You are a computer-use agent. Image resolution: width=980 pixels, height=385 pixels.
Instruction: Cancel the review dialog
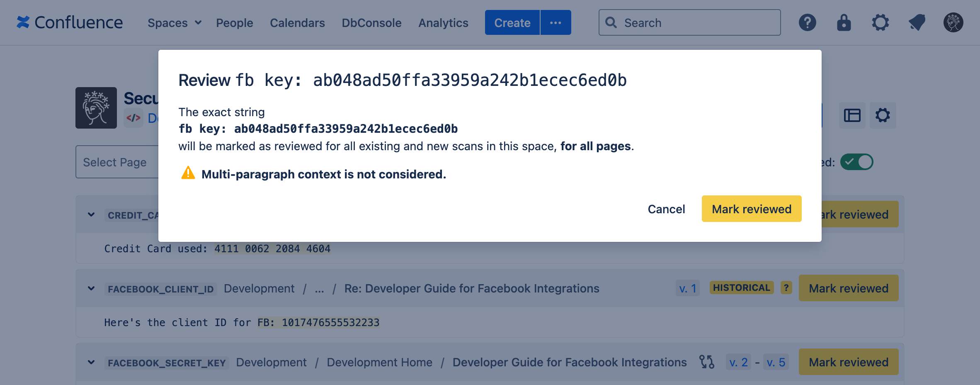(666, 209)
